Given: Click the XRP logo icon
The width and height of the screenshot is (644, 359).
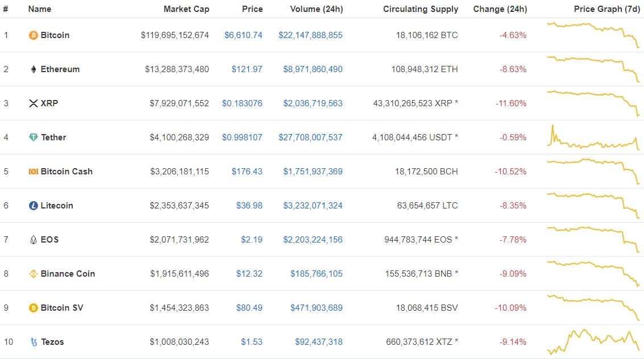Looking at the screenshot, I should click(x=34, y=103).
